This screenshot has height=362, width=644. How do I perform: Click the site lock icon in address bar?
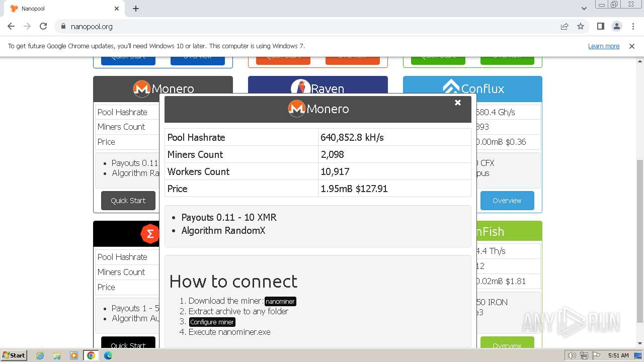(63, 26)
